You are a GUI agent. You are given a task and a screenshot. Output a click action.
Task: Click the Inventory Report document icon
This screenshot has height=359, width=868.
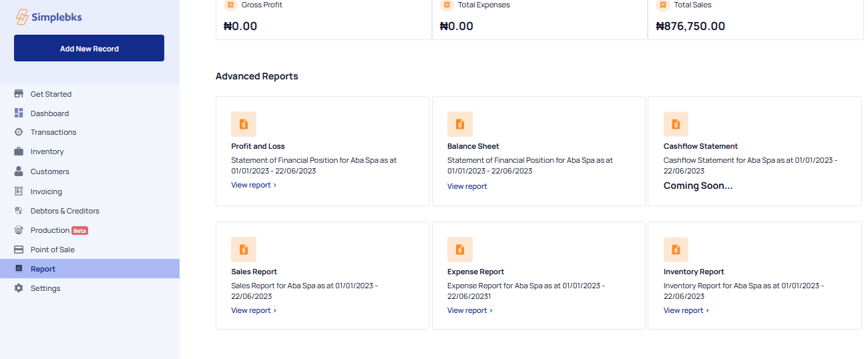[676, 250]
